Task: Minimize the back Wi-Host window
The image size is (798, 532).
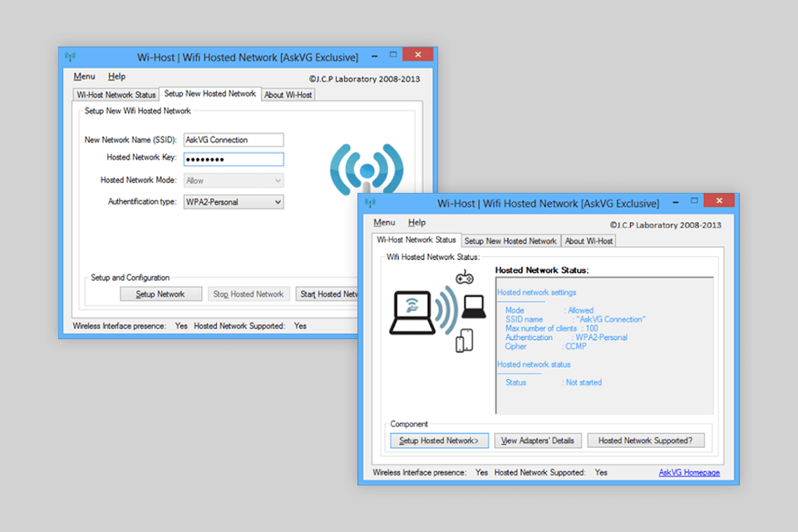Action: point(375,56)
